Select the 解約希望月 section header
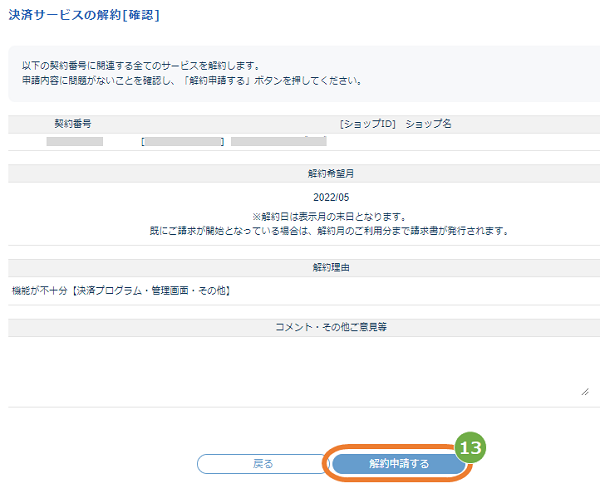 tap(331, 173)
